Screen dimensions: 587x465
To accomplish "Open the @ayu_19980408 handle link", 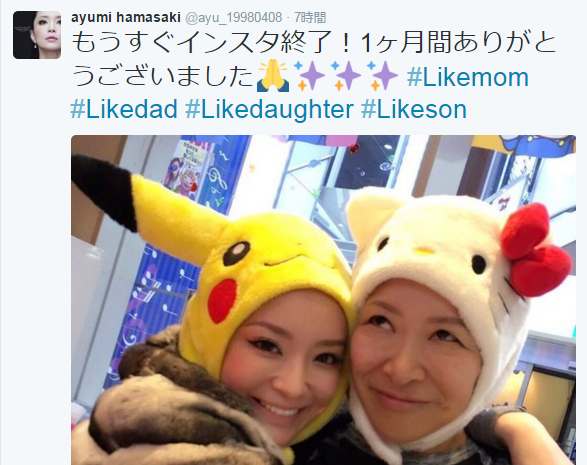I will (x=234, y=17).
